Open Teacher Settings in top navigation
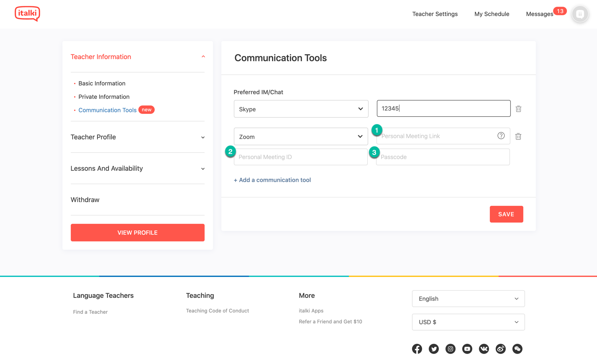This screenshot has height=364, width=597. pos(435,14)
